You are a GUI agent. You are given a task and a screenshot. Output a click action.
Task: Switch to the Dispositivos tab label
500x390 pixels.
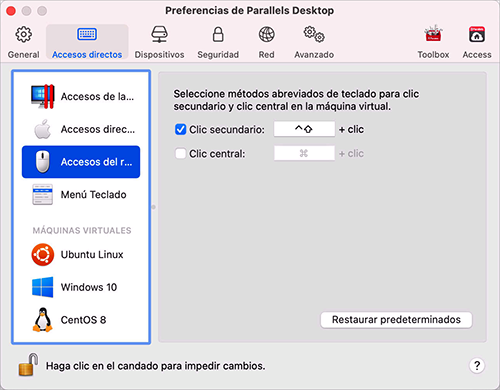tap(159, 55)
